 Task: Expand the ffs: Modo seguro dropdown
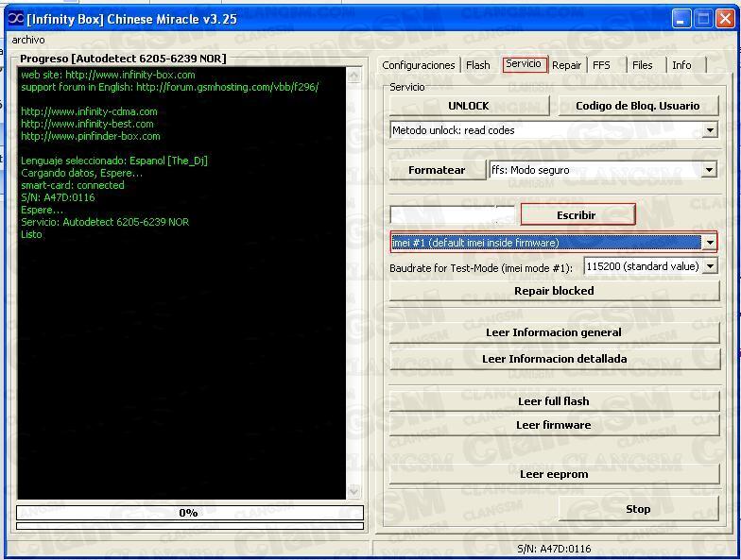(x=709, y=170)
